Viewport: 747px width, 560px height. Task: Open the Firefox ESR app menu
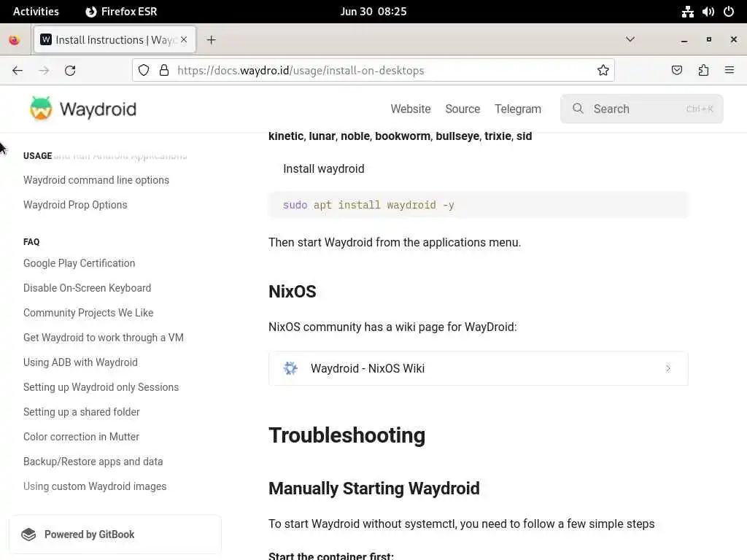coord(121,12)
